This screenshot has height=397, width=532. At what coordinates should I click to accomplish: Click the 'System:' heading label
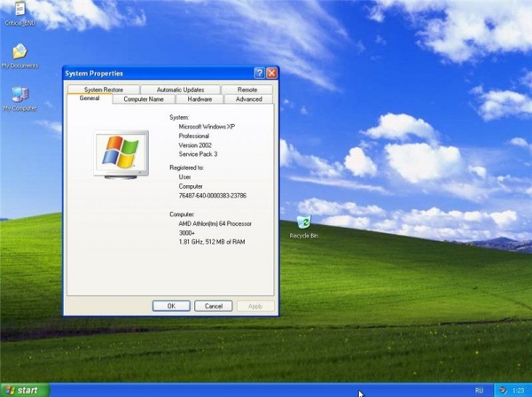pyautogui.click(x=179, y=117)
